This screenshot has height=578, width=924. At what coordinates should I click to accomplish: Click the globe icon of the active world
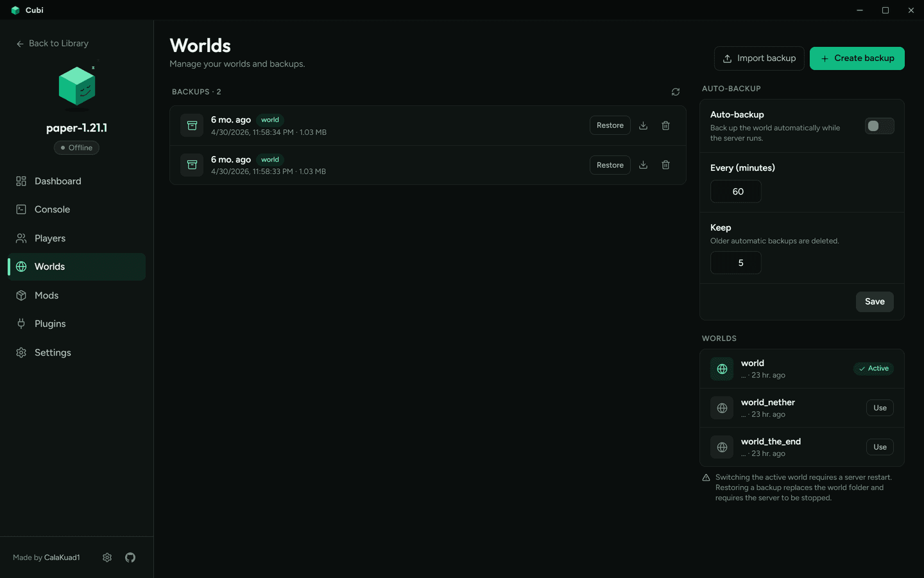(x=722, y=369)
